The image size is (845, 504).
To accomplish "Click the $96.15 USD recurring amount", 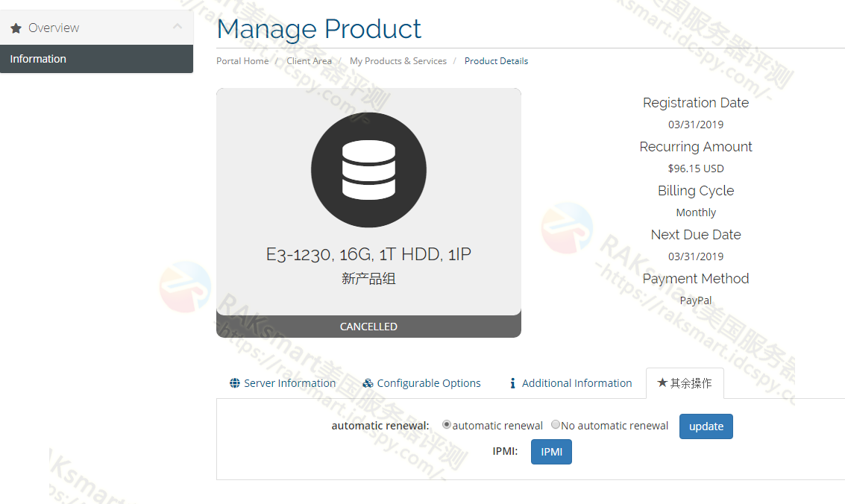I will pyautogui.click(x=696, y=168).
